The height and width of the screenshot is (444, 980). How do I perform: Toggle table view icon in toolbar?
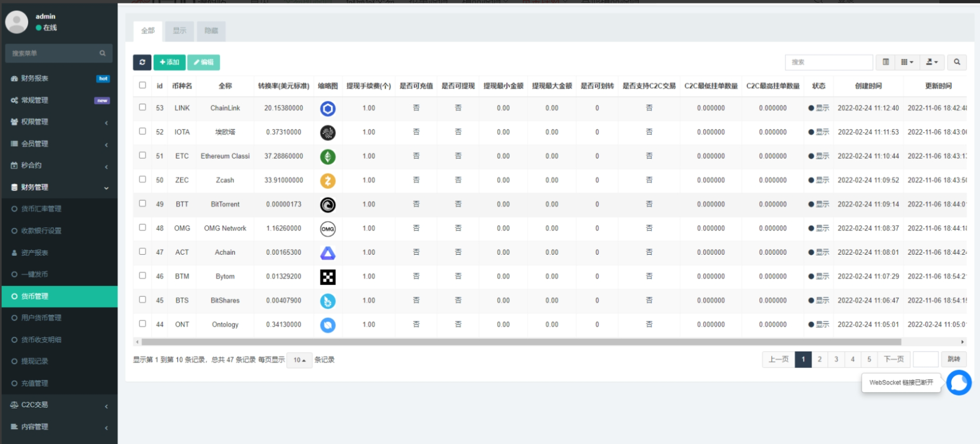[x=885, y=62]
